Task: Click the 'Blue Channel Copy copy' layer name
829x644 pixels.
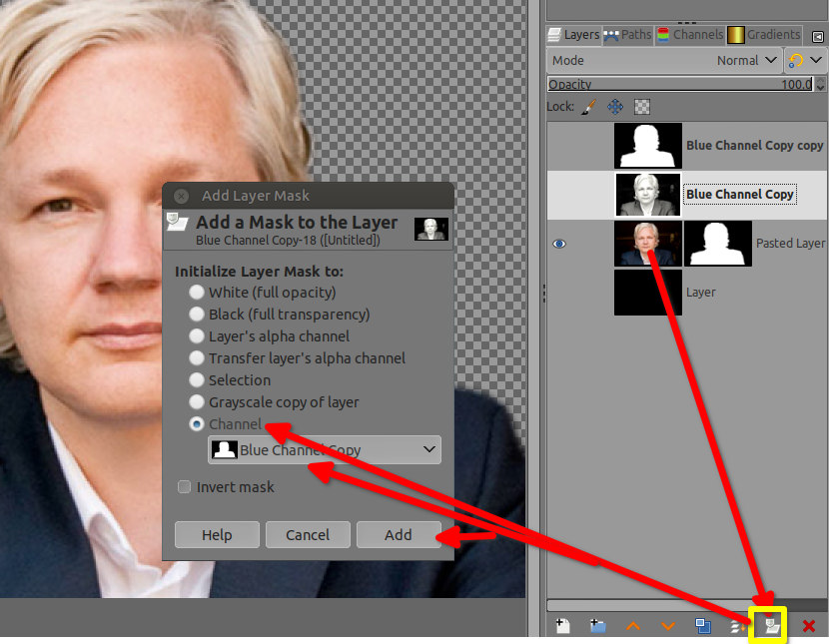Action: (x=754, y=146)
